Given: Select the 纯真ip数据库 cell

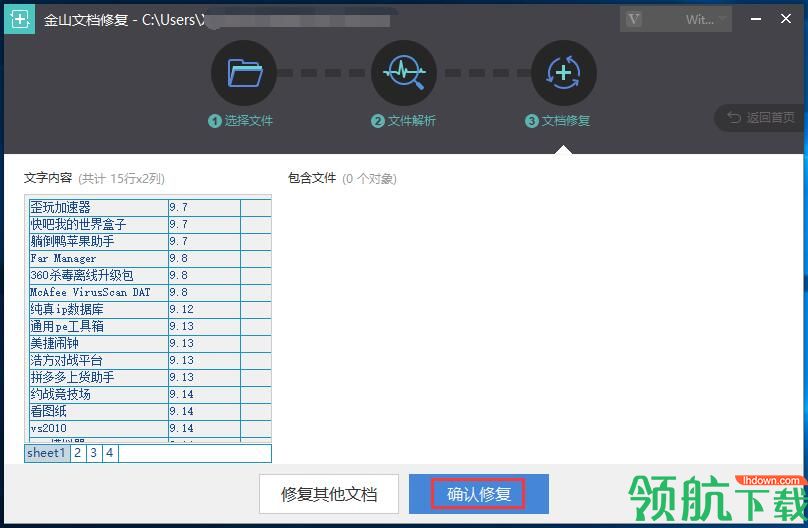Looking at the screenshot, I should coord(98,310).
